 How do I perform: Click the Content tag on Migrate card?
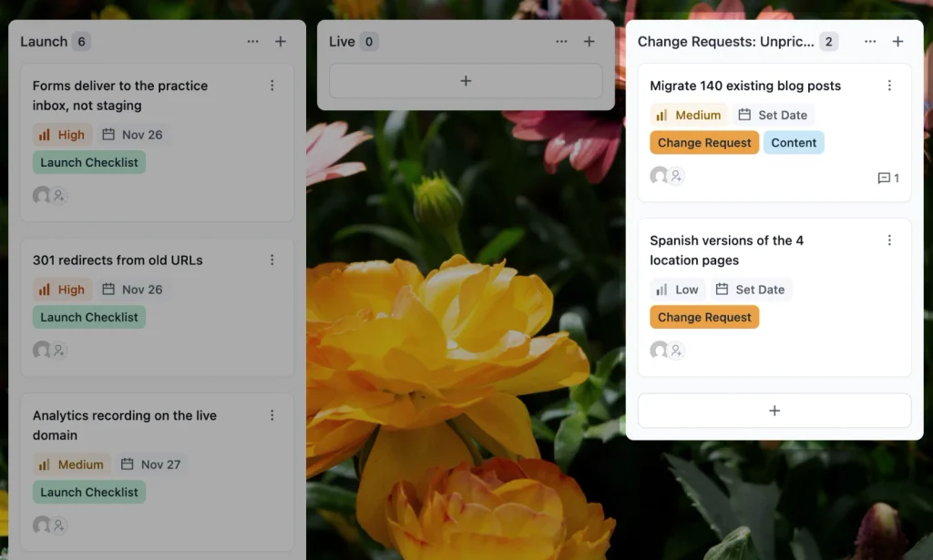794,143
